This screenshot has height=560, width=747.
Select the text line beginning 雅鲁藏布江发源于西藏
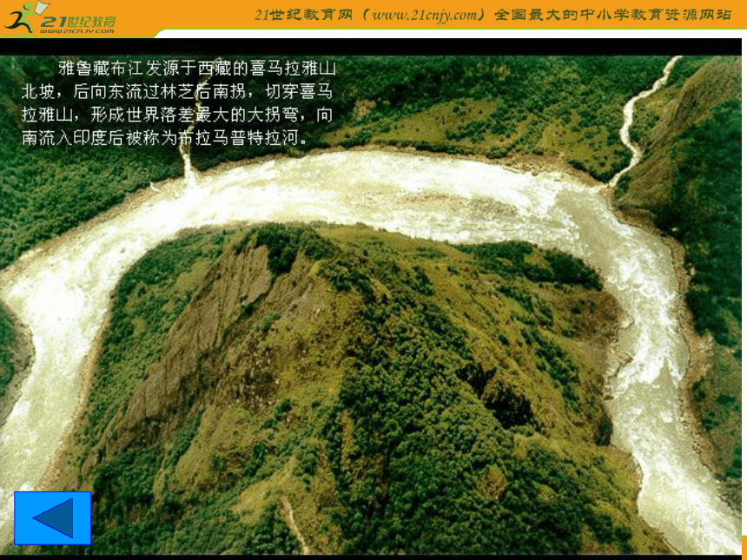[x=197, y=69]
